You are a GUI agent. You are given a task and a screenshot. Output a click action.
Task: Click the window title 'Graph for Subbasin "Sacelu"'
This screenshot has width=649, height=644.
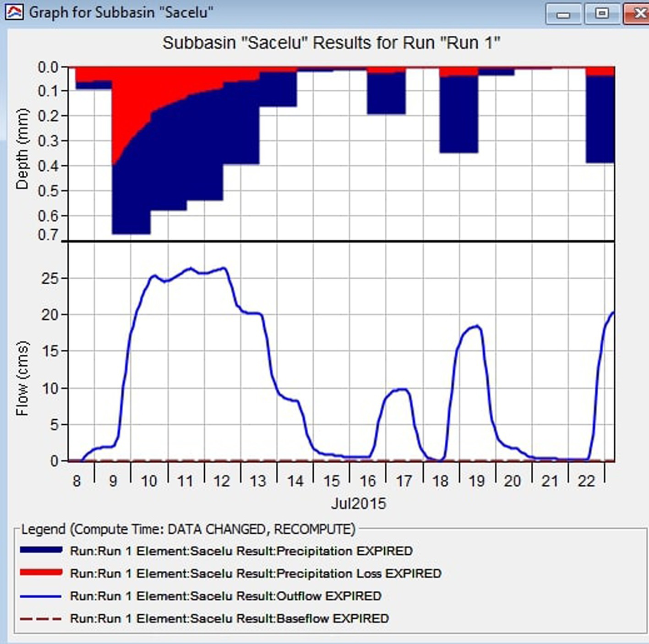tap(121, 12)
